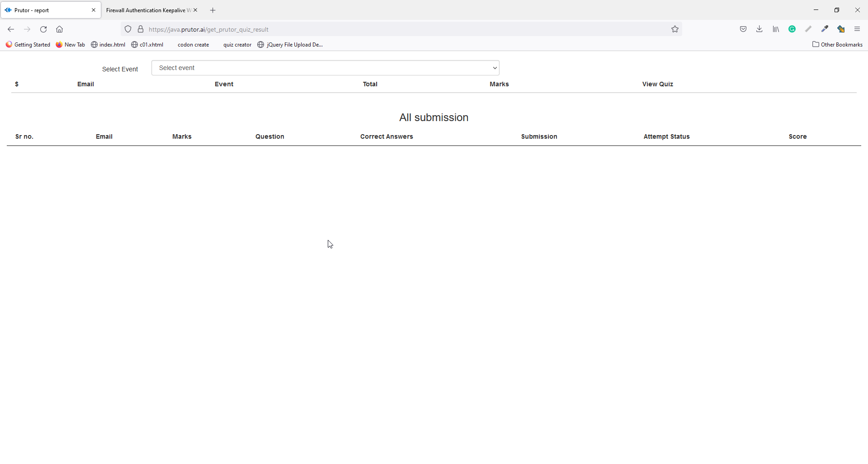
Task: Click the browser back arrow
Action: tap(11, 29)
